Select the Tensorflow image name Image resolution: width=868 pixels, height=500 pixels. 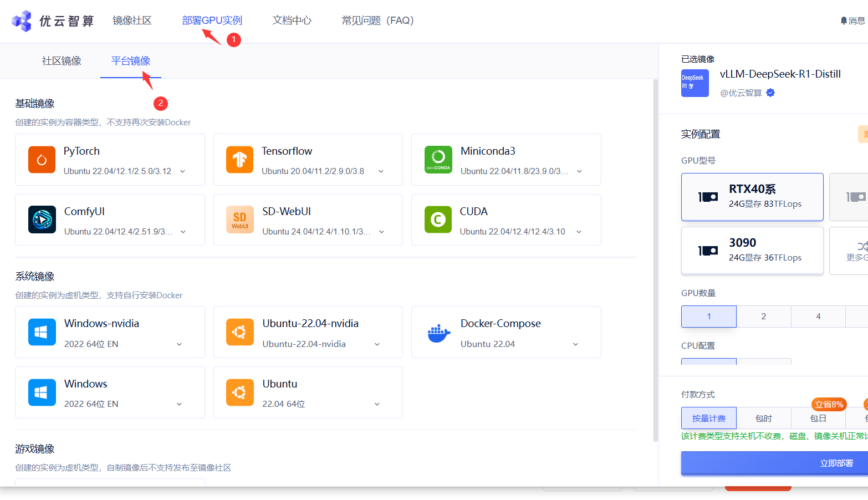pyautogui.click(x=287, y=151)
